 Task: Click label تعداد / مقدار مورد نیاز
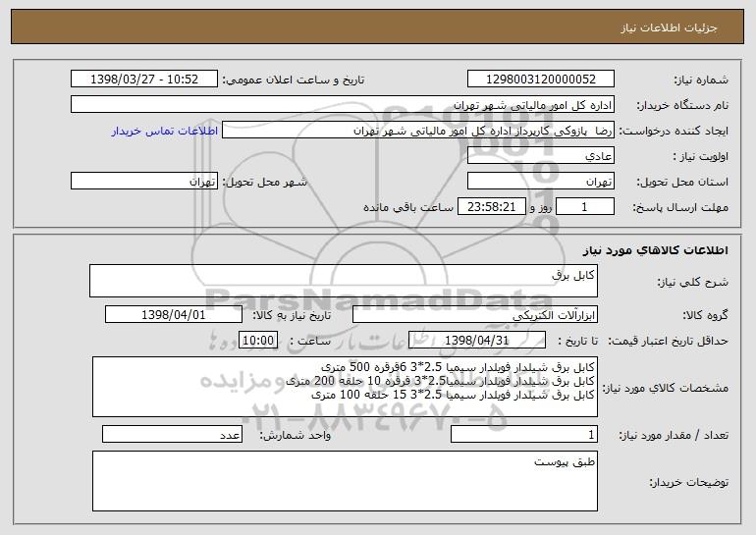coord(674,435)
